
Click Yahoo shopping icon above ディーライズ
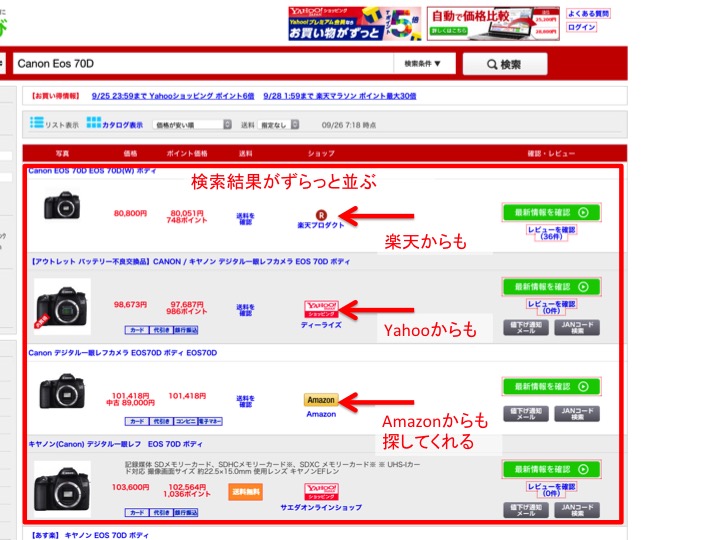(x=321, y=309)
